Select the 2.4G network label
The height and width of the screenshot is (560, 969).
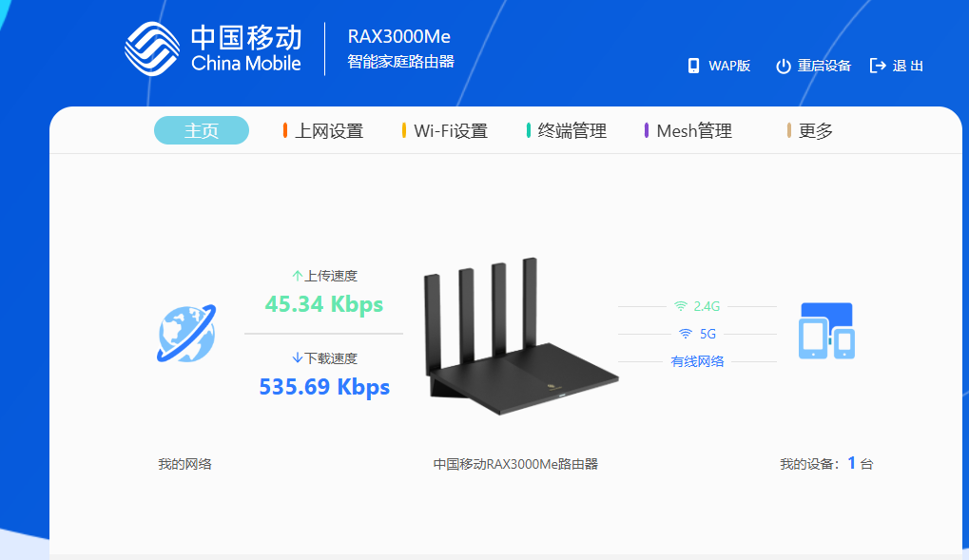tap(707, 306)
